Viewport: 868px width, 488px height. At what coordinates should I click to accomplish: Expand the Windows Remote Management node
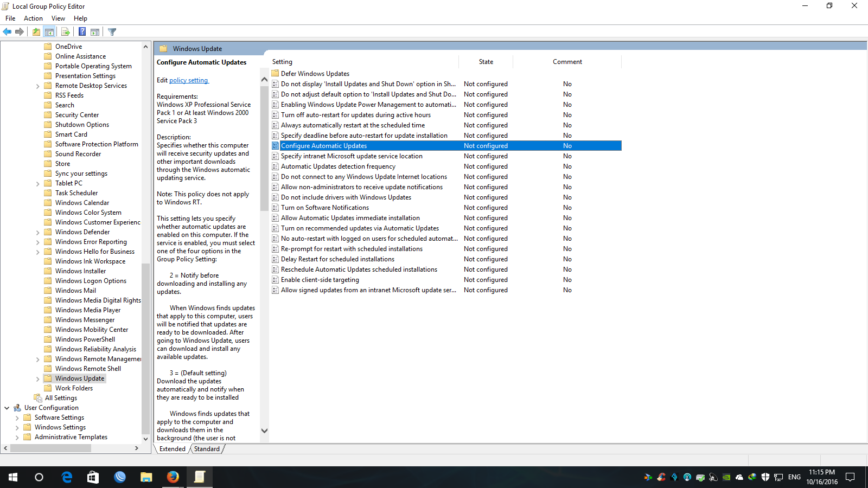tap(37, 359)
